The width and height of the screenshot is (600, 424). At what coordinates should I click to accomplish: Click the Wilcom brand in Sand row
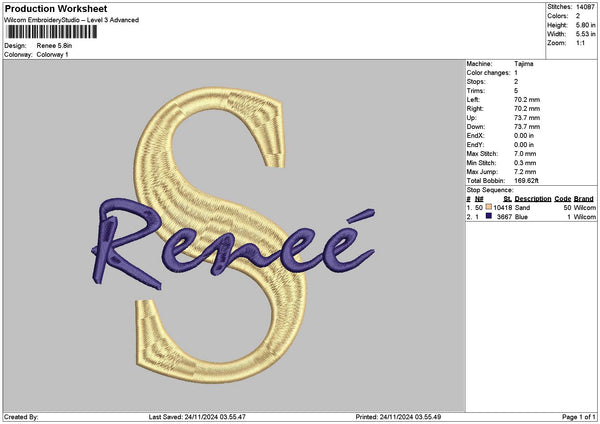(x=585, y=208)
